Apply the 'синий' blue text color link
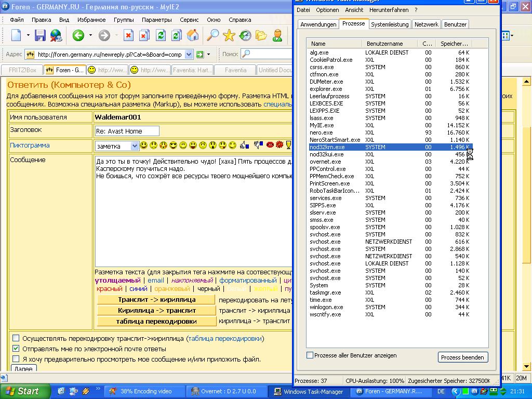 [138, 289]
